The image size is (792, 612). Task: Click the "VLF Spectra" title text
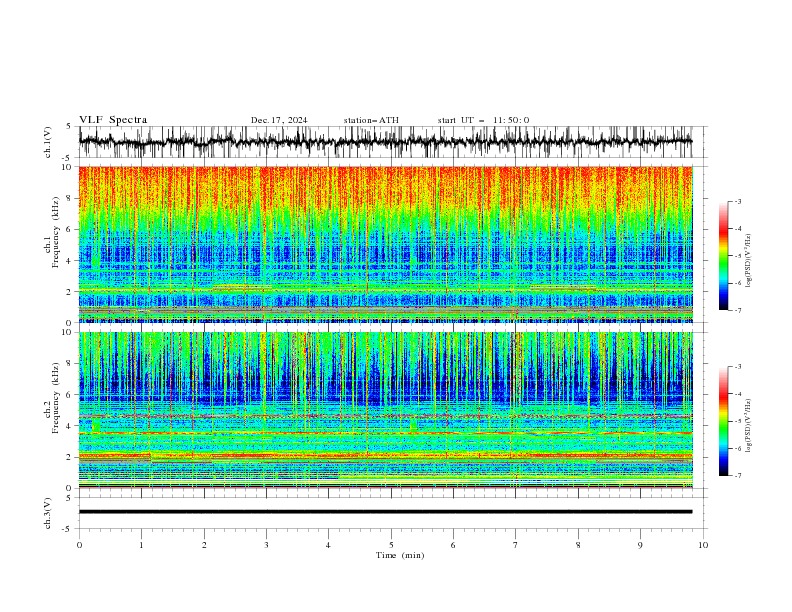[x=113, y=120]
